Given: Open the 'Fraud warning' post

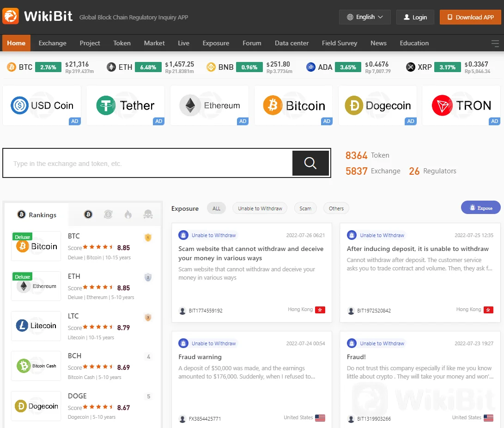Looking at the screenshot, I should point(200,357).
